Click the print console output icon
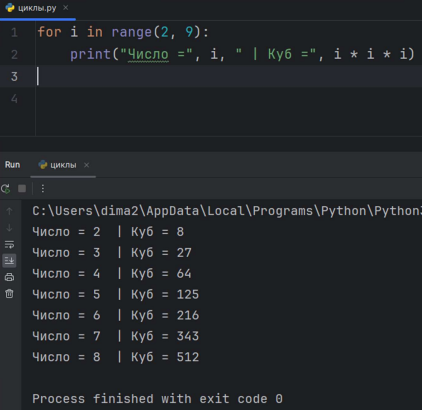This screenshot has height=410, width=422. (x=9, y=277)
